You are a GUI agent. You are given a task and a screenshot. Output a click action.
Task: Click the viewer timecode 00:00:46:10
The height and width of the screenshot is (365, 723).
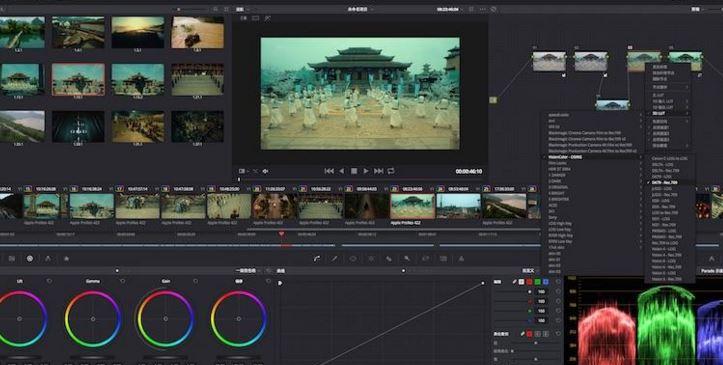[468, 171]
